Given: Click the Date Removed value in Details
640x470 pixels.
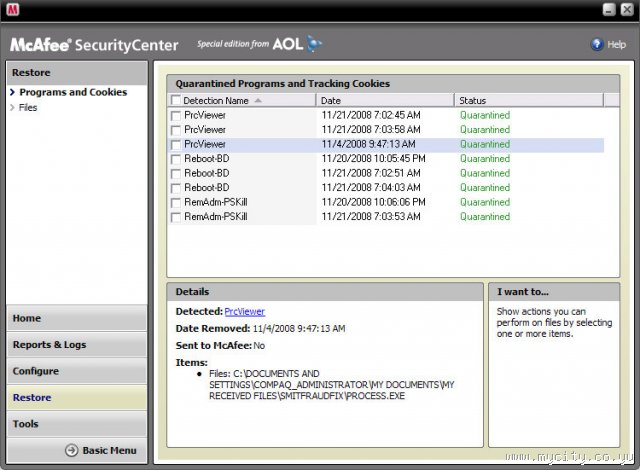Looking at the screenshot, I should (x=299, y=328).
